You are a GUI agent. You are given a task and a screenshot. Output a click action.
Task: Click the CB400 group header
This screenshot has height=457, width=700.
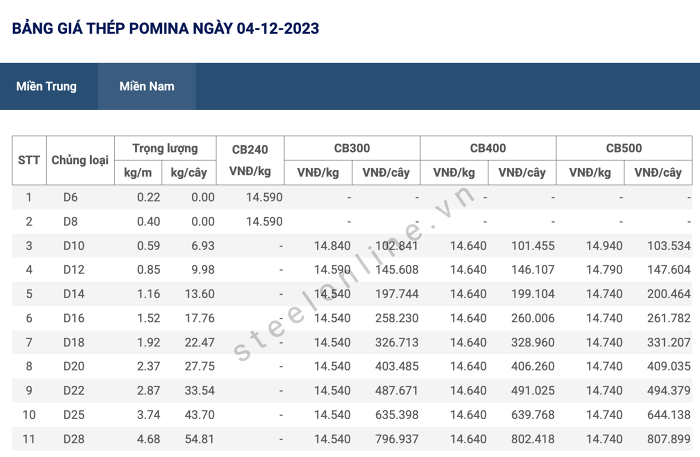pos(488,148)
